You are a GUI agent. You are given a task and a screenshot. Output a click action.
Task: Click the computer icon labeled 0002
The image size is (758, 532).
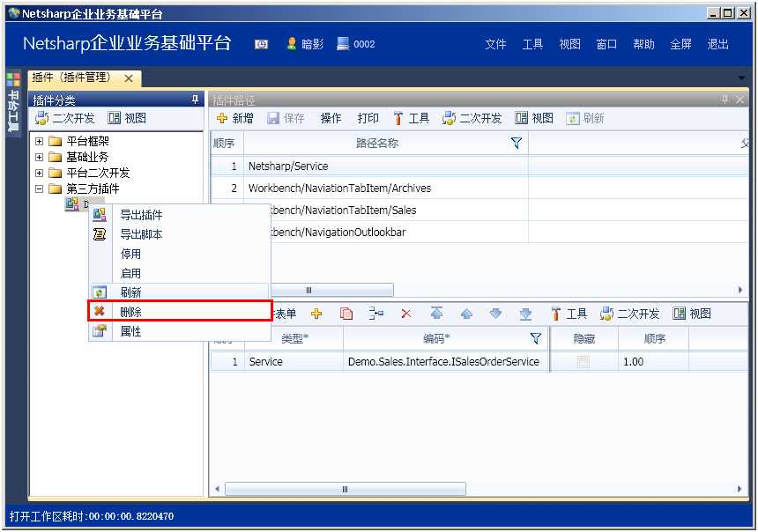343,44
